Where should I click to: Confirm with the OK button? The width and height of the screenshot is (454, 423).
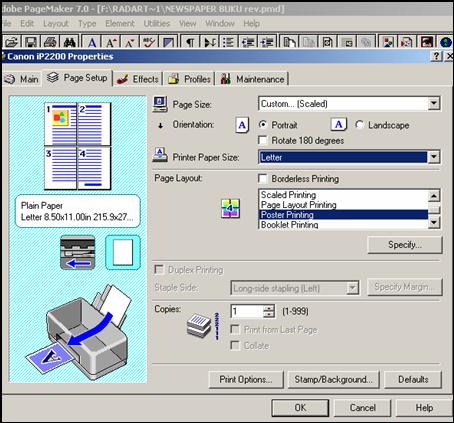coord(300,408)
